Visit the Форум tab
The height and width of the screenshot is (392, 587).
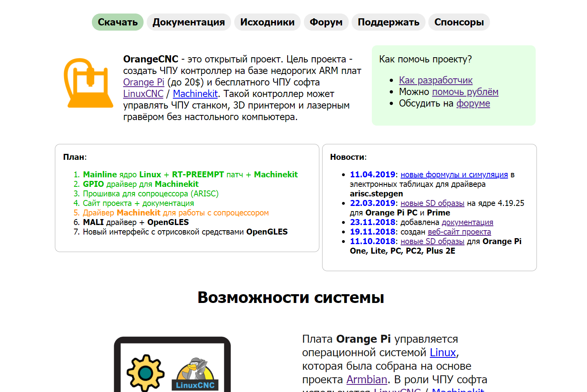(x=326, y=22)
